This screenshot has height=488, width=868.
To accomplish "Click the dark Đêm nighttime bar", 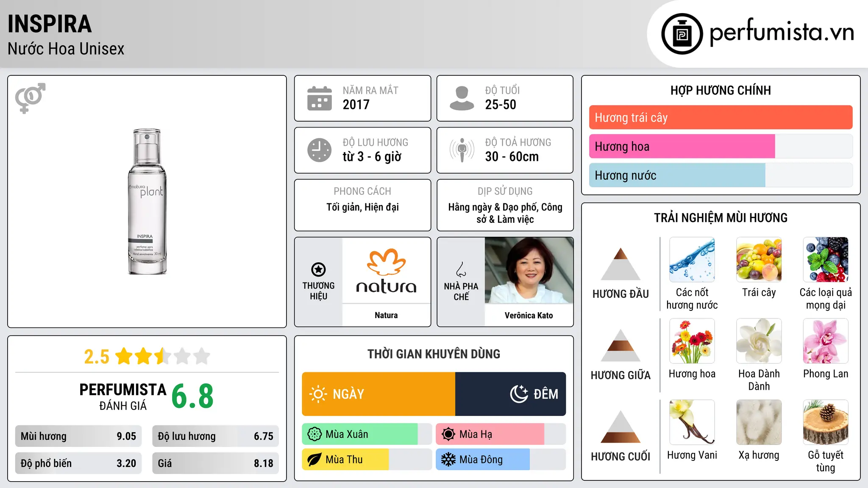I will click(510, 394).
